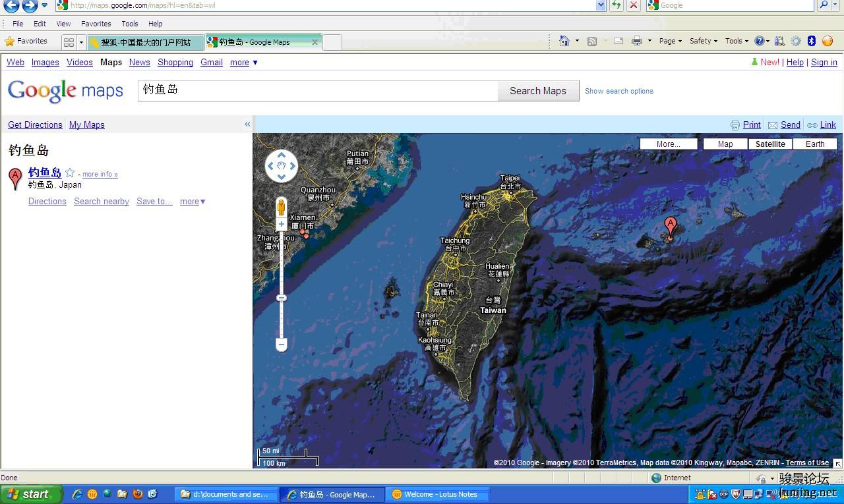
Task: Collapse the left panel with double-arrow icon
Action: pyautogui.click(x=247, y=124)
